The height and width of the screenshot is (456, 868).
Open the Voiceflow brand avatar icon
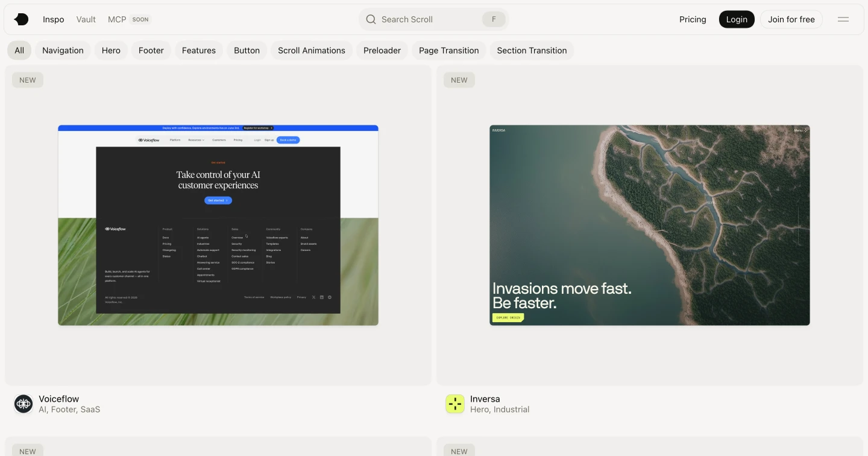coord(24,404)
